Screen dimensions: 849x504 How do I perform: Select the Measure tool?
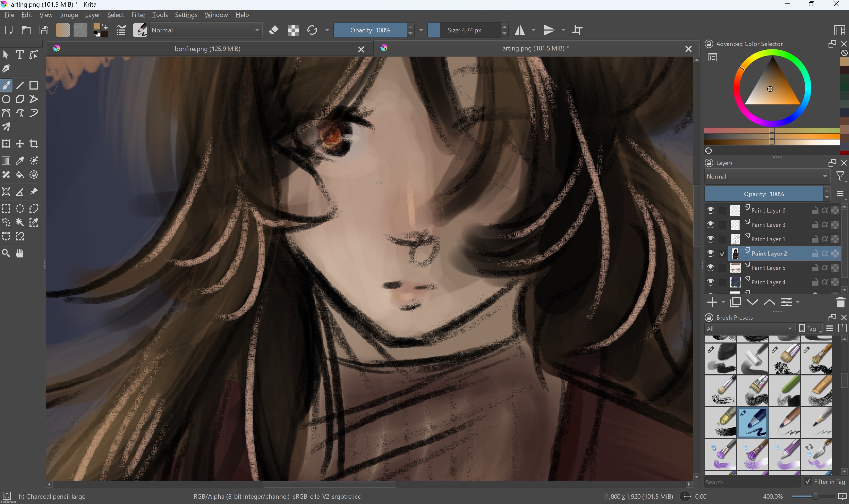(20, 192)
